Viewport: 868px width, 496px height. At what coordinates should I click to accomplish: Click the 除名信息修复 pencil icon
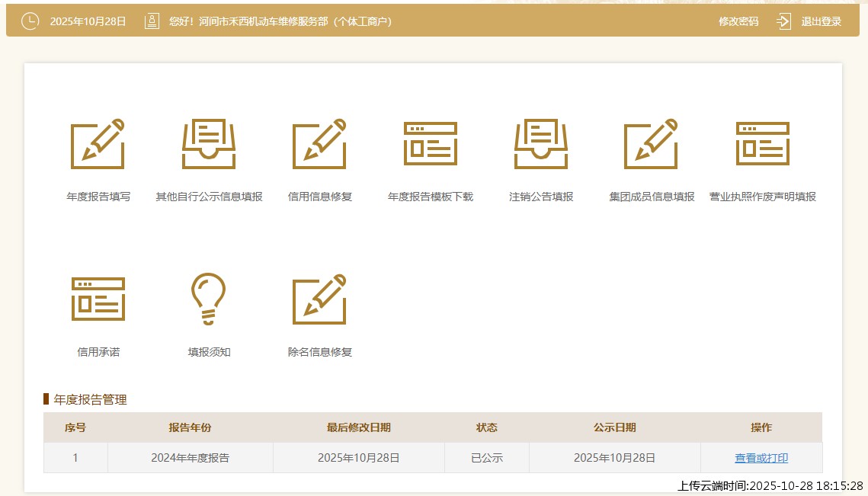tap(319, 299)
